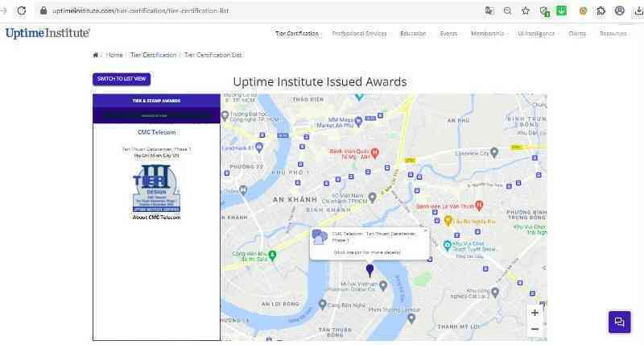This screenshot has height=345, width=644.
Task: Click the Uptime Institute logo
Action: click(47, 33)
